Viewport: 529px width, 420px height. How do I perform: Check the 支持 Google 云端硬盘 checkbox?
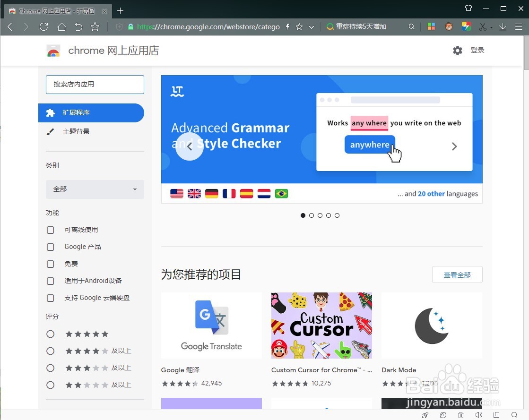50,298
